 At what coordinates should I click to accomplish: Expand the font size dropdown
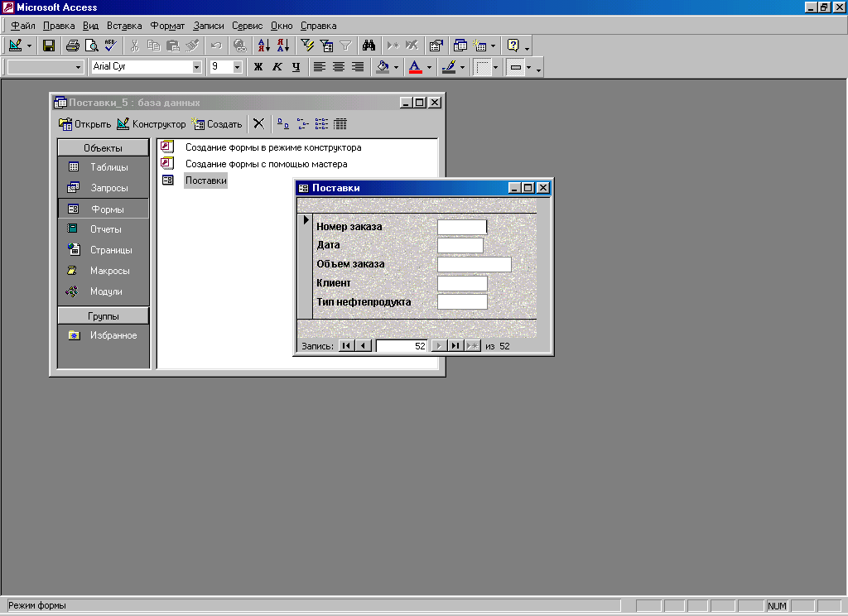pos(238,67)
